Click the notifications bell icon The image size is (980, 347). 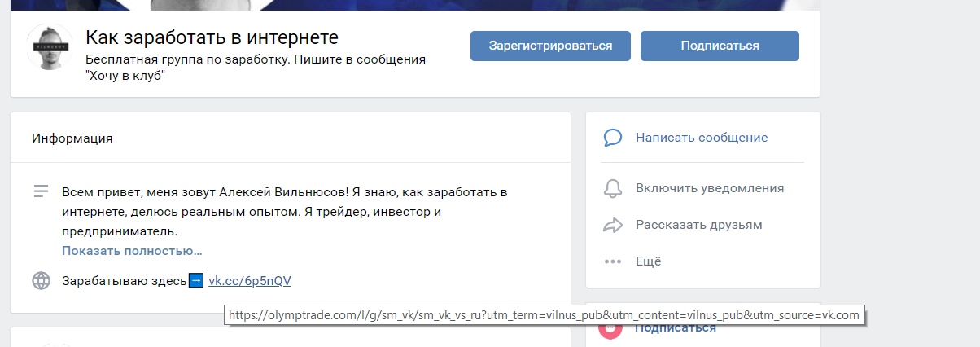click(x=612, y=188)
